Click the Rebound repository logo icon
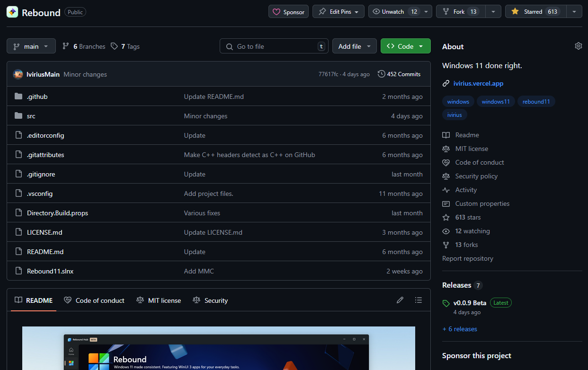588x370 pixels. 12,12
